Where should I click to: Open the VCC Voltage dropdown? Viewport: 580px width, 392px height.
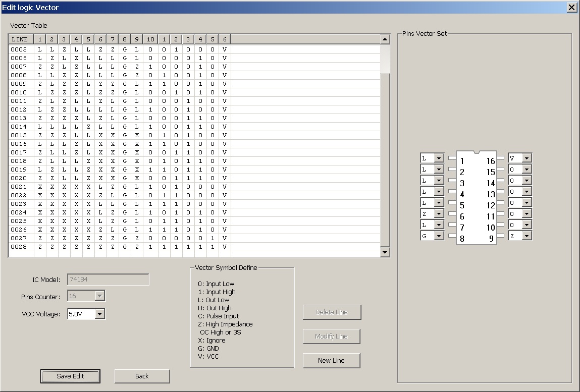(100, 314)
